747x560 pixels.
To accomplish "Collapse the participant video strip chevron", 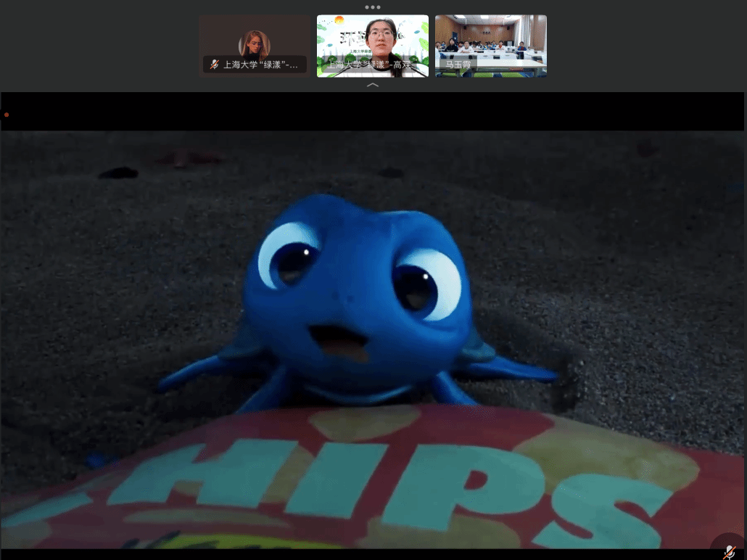I will click(x=373, y=85).
